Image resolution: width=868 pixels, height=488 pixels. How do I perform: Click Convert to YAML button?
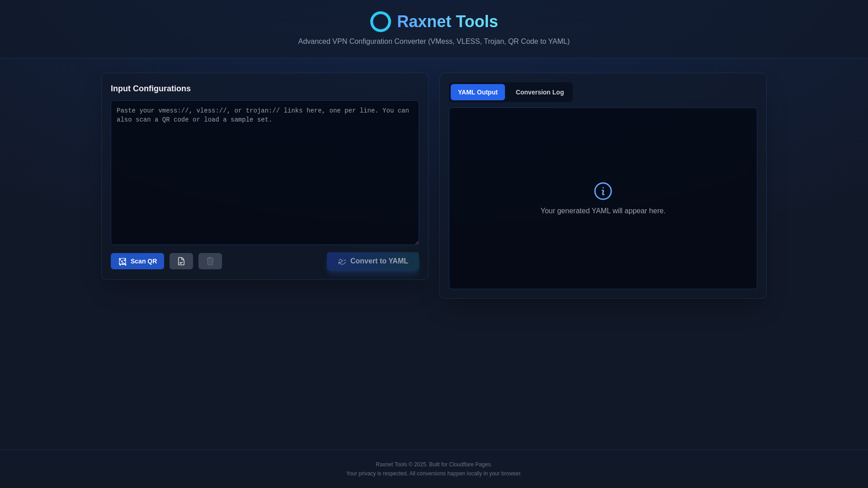coord(373,261)
